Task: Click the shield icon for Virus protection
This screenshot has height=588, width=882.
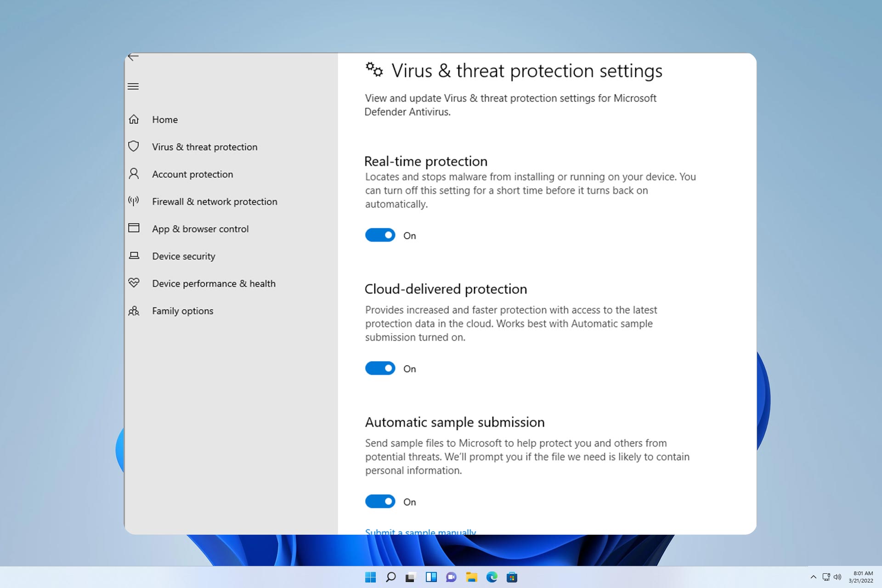Action: pyautogui.click(x=134, y=147)
